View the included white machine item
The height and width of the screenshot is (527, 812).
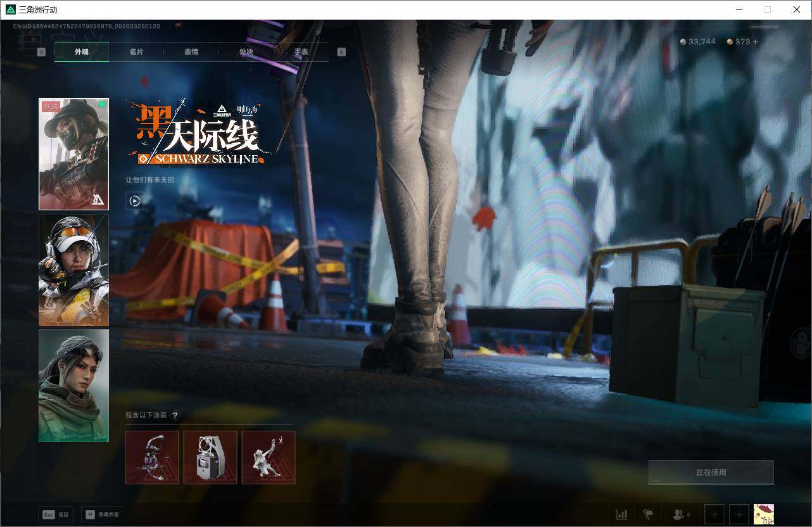[x=210, y=457]
